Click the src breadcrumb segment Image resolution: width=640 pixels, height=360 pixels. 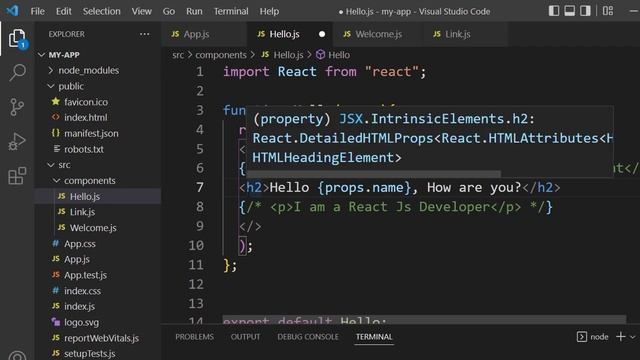click(178, 55)
